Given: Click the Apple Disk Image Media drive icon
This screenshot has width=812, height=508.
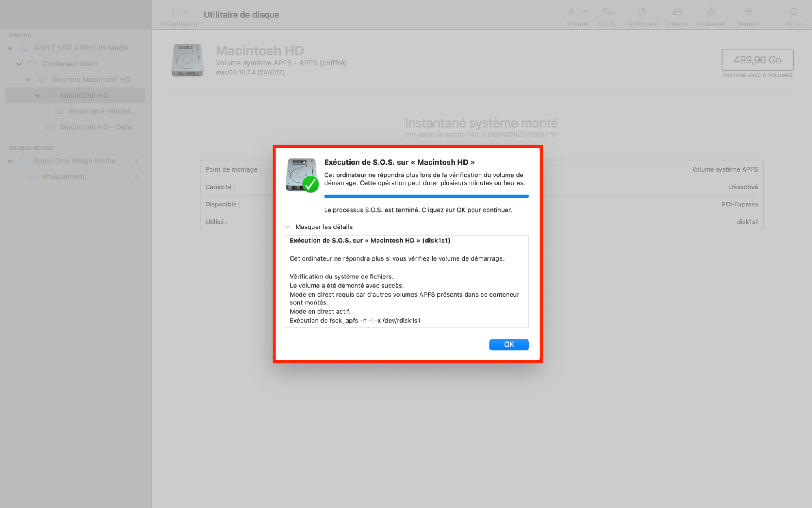Looking at the screenshot, I should pyautogui.click(x=23, y=161).
